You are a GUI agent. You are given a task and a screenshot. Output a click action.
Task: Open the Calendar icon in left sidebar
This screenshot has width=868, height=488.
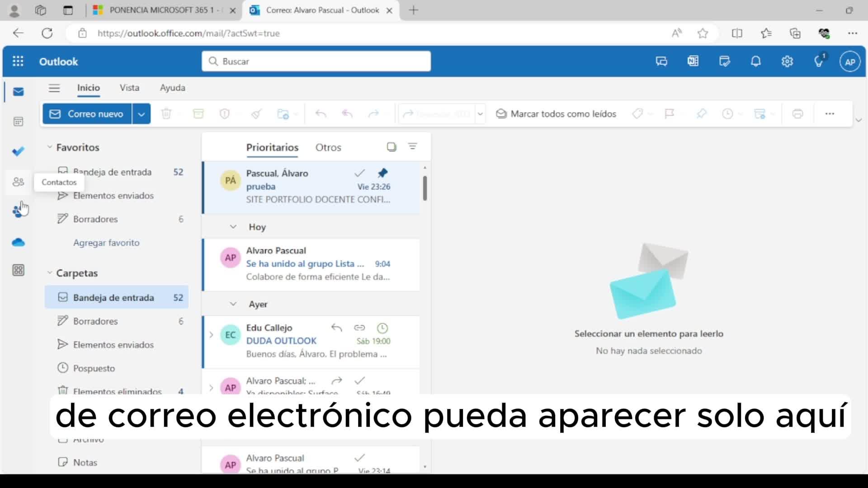pyautogui.click(x=18, y=122)
